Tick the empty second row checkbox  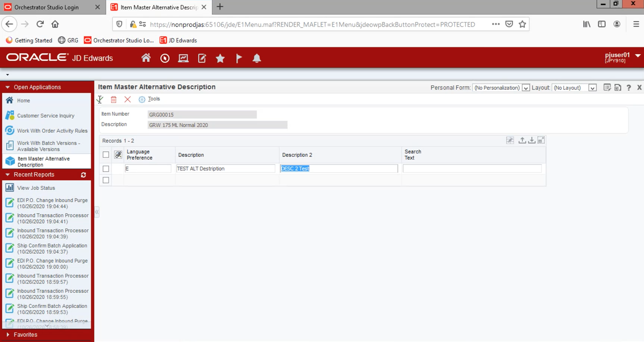[x=106, y=180]
